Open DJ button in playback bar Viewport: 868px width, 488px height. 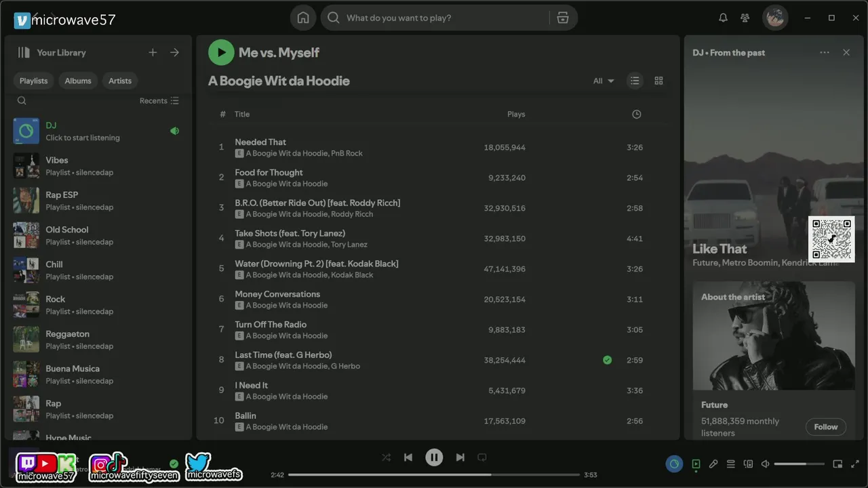pos(674,464)
